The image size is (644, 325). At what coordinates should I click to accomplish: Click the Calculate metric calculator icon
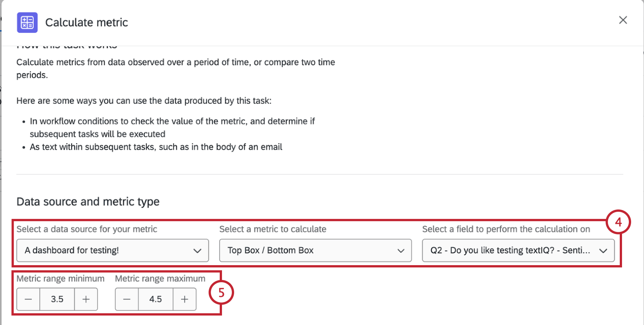pyautogui.click(x=27, y=22)
